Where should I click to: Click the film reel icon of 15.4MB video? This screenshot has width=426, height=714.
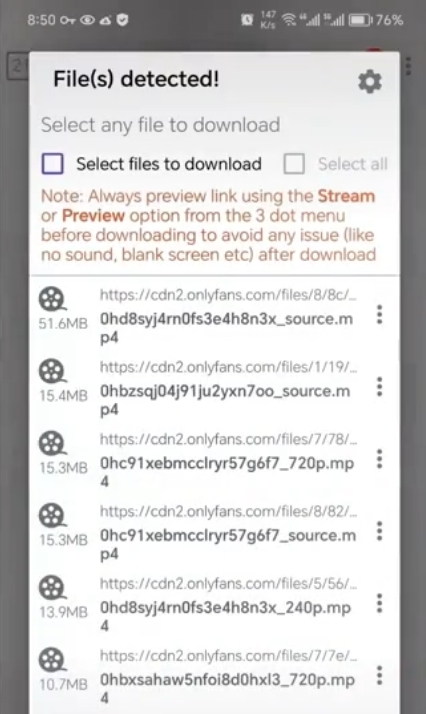point(52,371)
